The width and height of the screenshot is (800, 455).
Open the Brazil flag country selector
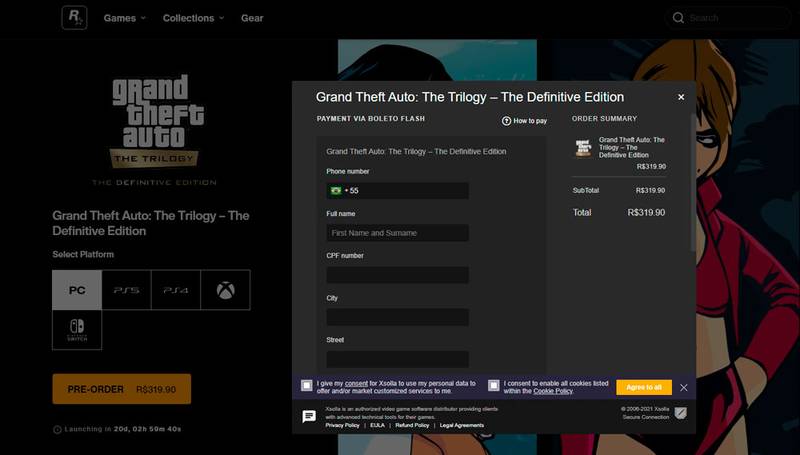click(x=336, y=191)
